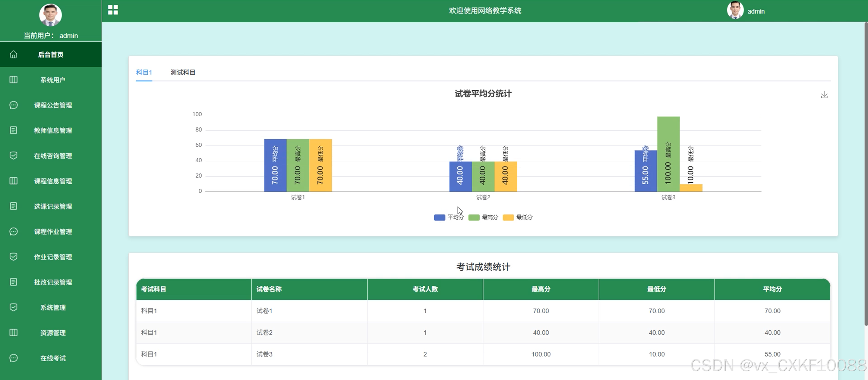Switch to the 测试科目 tab
This screenshot has width=868, height=380.
click(183, 72)
